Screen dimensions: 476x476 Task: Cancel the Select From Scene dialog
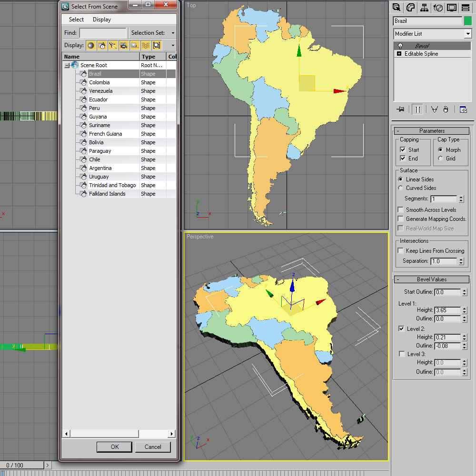point(153,447)
